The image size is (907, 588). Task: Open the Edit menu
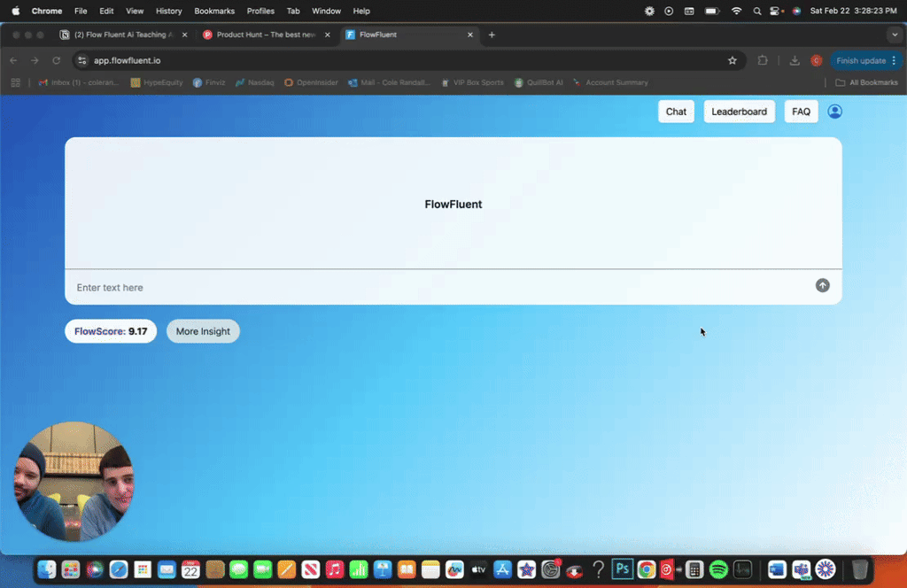[x=106, y=11]
